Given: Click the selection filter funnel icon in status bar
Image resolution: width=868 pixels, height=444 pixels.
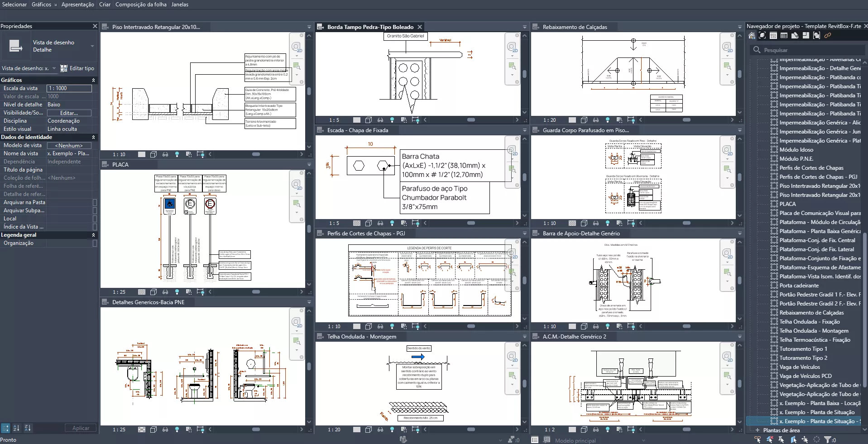Looking at the screenshot, I should coord(827,439).
